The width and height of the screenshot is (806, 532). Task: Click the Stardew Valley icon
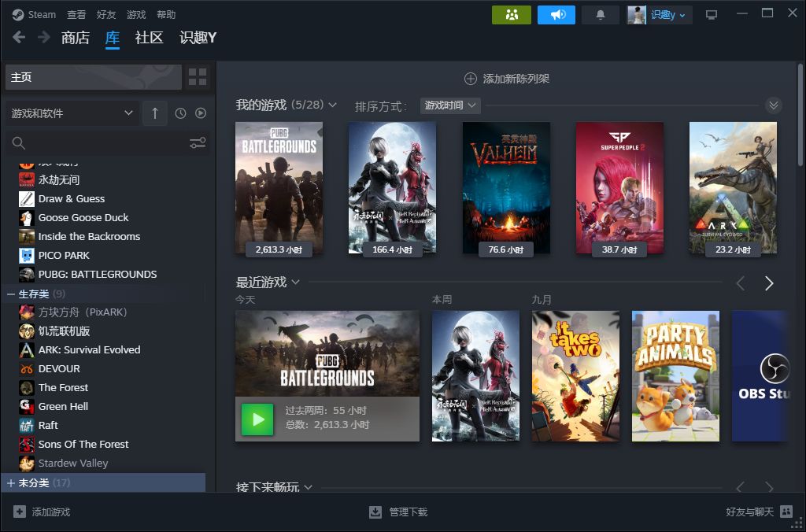[x=27, y=463]
